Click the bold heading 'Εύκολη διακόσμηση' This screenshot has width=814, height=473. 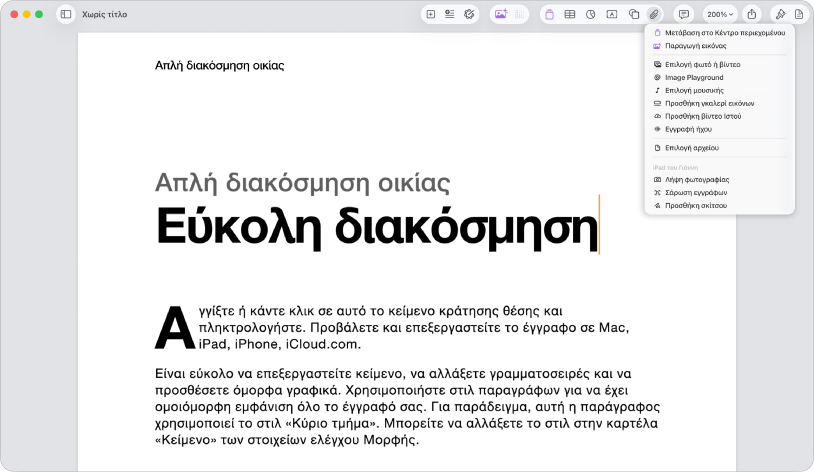click(377, 226)
